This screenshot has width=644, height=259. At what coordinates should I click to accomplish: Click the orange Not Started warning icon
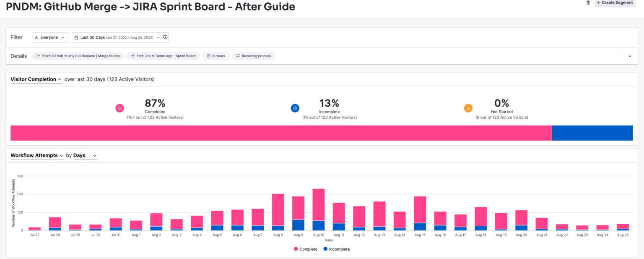[468, 108]
